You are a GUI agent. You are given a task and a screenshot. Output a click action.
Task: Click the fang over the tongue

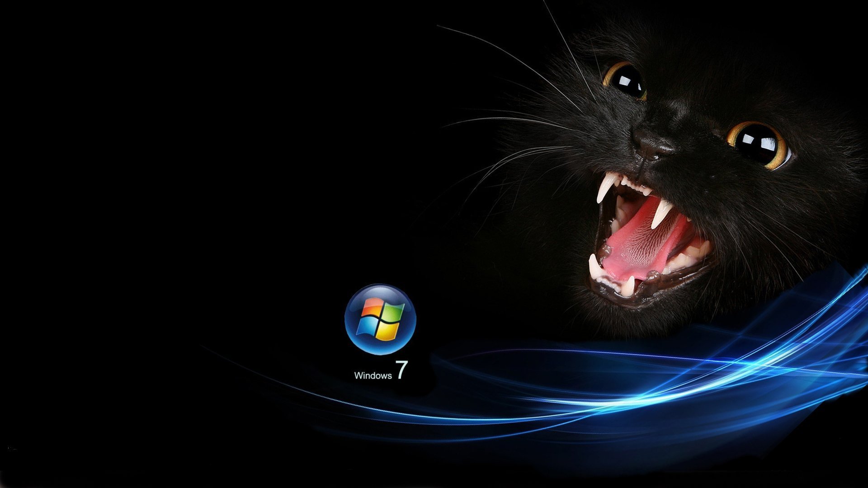(x=661, y=215)
